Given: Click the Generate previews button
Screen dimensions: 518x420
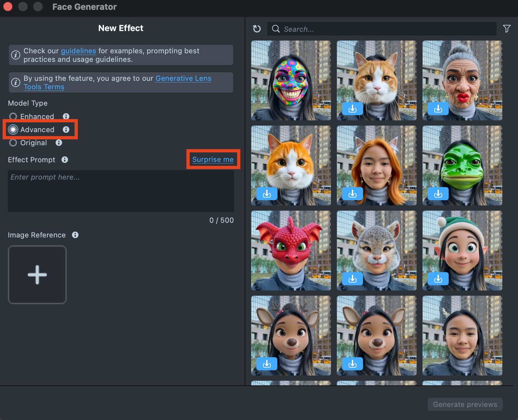Looking at the screenshot, I should pos(465,404).
